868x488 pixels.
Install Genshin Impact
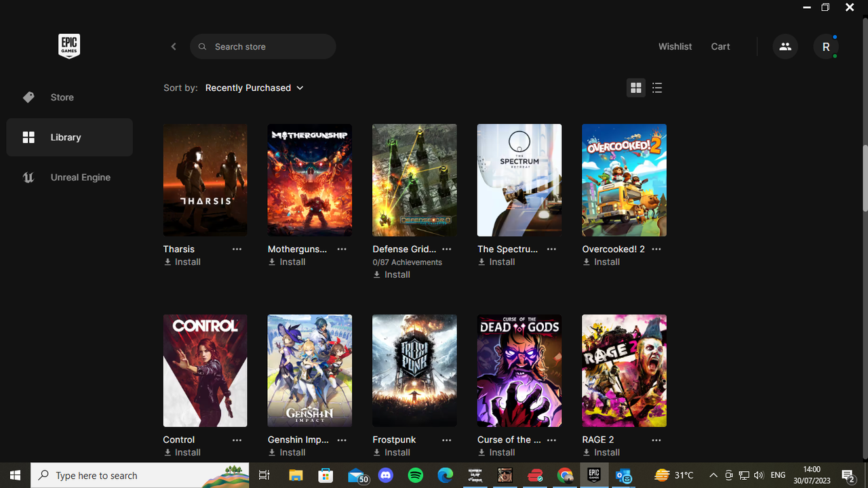click(287, 453)
